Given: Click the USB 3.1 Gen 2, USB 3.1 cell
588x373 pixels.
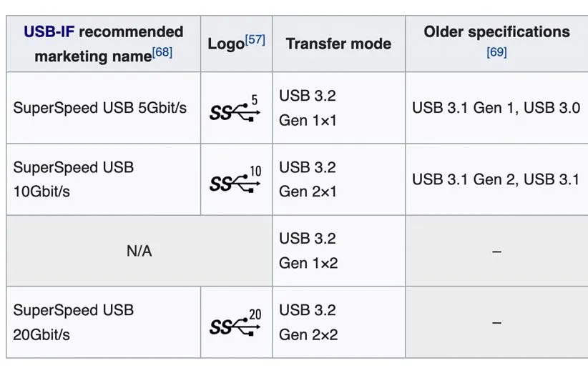Looking at the screenshot, I should click(x=496, y=179).
